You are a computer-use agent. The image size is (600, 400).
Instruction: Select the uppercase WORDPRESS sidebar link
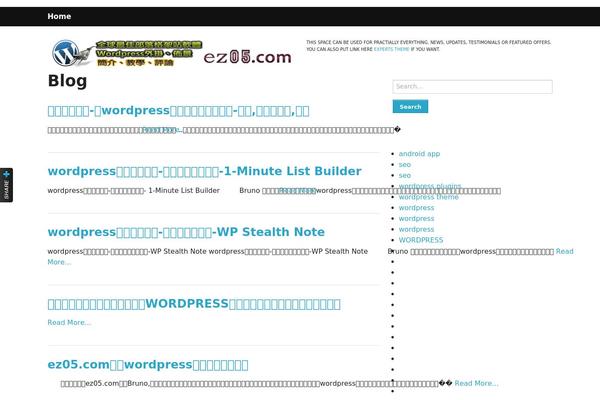tap(421, 240)
